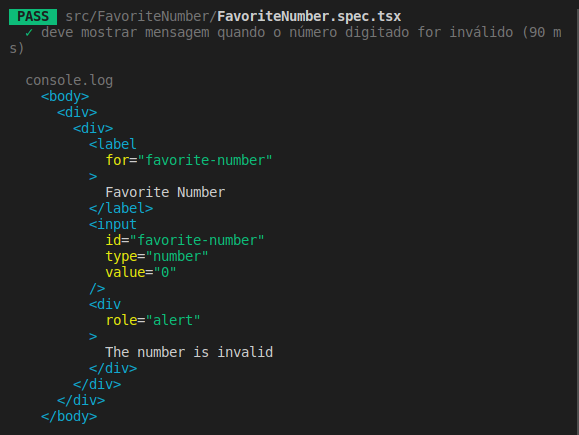Select the for="favorite-number" attribute
The image size is (579, 435).
click(x=189, y=160)
